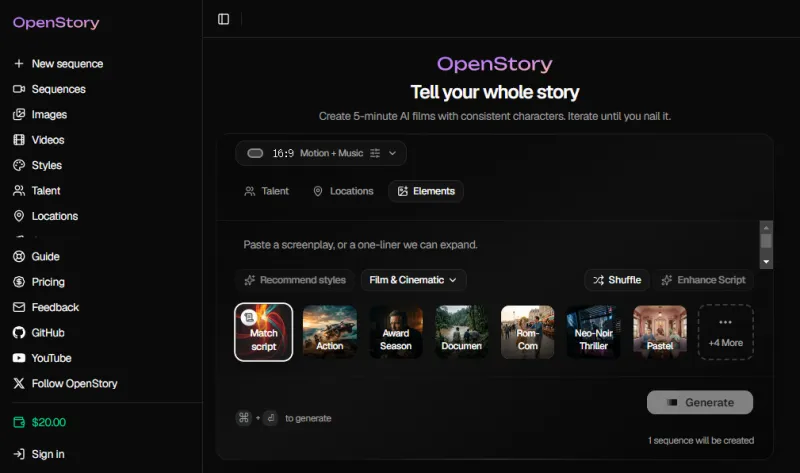Viewport: 800px width, 473px height.
Task: Click the image icon on Elements tab
Action: tap(403, 191)
